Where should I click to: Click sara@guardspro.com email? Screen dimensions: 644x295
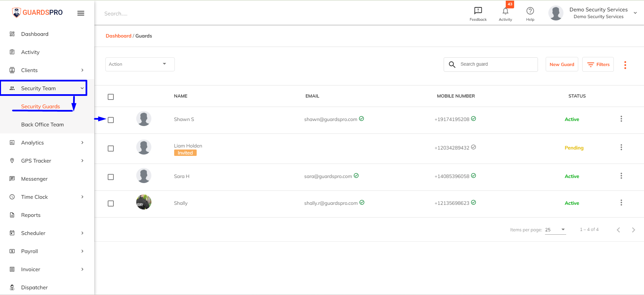coord(328,176)
